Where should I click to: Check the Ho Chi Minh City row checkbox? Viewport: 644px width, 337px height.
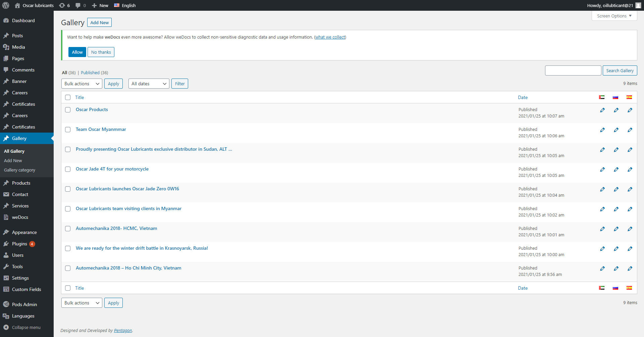[68, 268]
